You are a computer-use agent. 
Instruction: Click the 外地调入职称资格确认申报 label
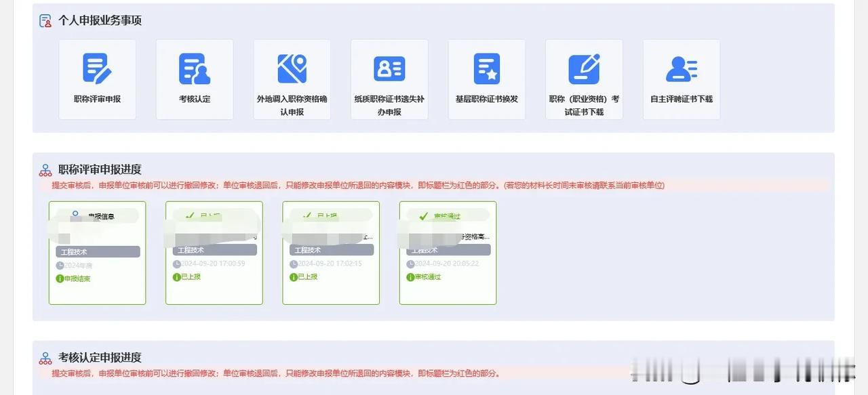click(x=292, y=105)
